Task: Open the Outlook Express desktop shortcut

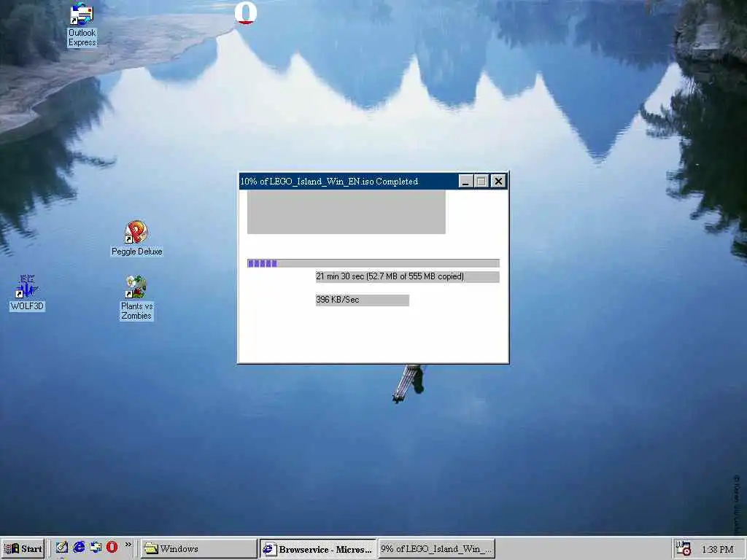Action: click(x=82, y=25)
